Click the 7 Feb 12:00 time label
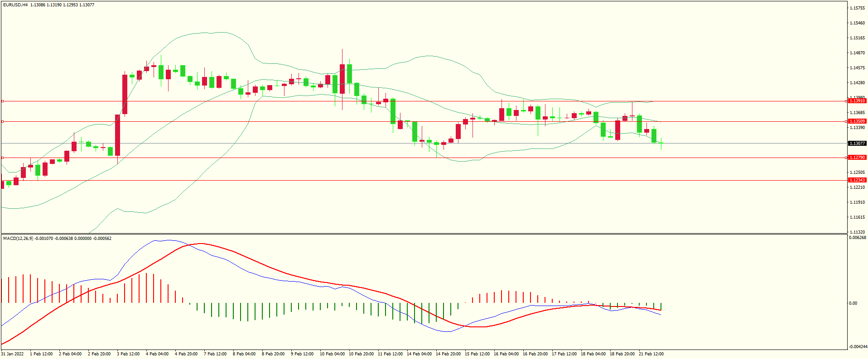 [x=215, y=354]
